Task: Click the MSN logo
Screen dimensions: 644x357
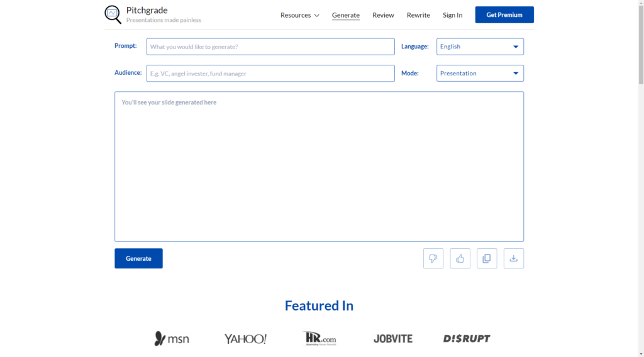Action: (172, 339)
